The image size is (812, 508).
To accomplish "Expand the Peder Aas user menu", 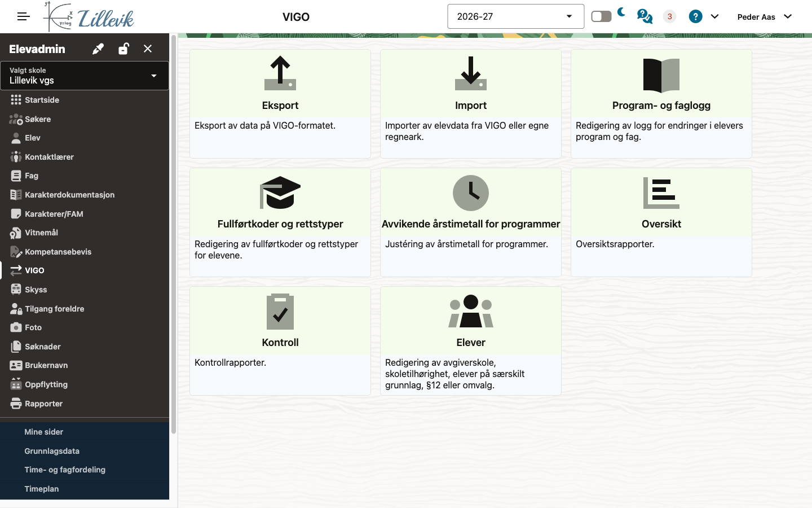I will (x=765, y=16).
